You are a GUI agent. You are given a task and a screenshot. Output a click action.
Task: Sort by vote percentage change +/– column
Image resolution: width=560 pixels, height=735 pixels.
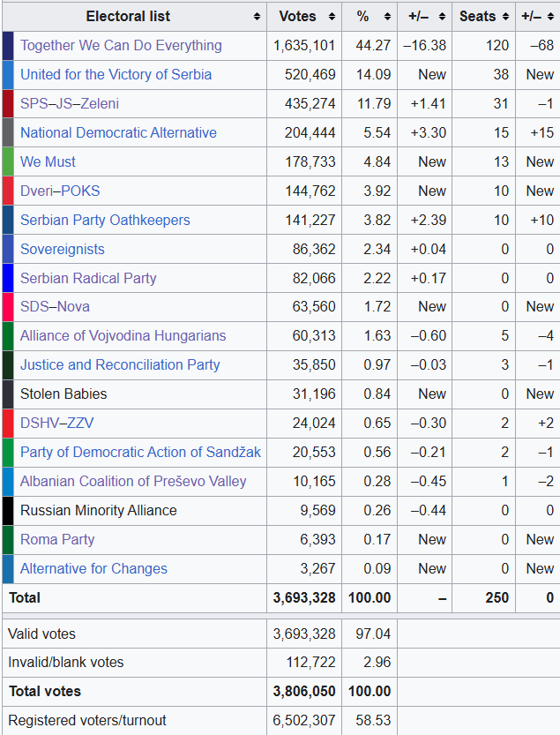tap(440, 17)
